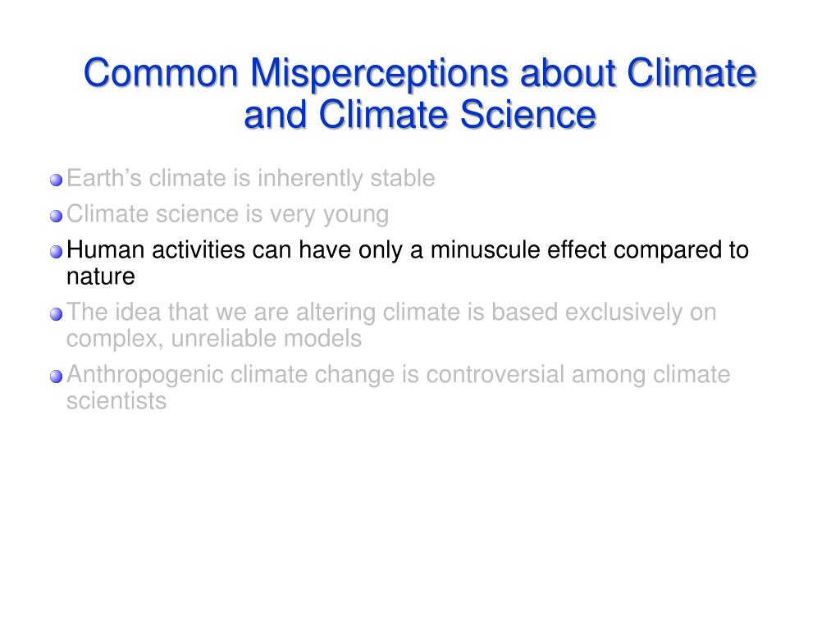The height and width of the screenshot is (630, 840).
Task: Click the word "Anthropogenic" in the last bullet
Action: tap(144, 375)
